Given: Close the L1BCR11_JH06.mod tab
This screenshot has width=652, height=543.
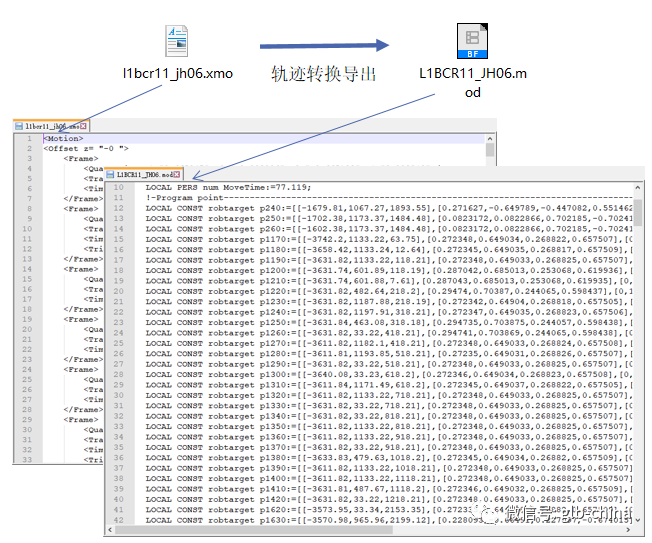Looking at the screenshot, I should pyautogui.click(x=177, y=174).
